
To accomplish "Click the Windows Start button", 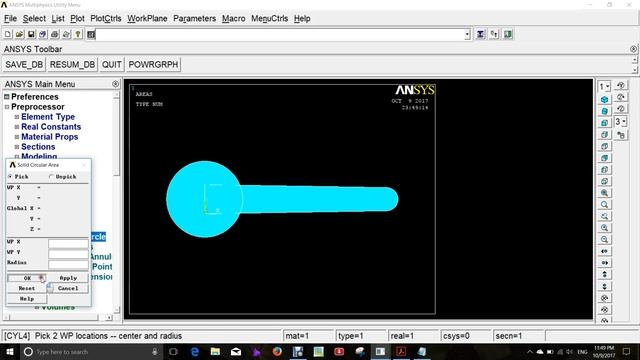I will coord(10,351).
